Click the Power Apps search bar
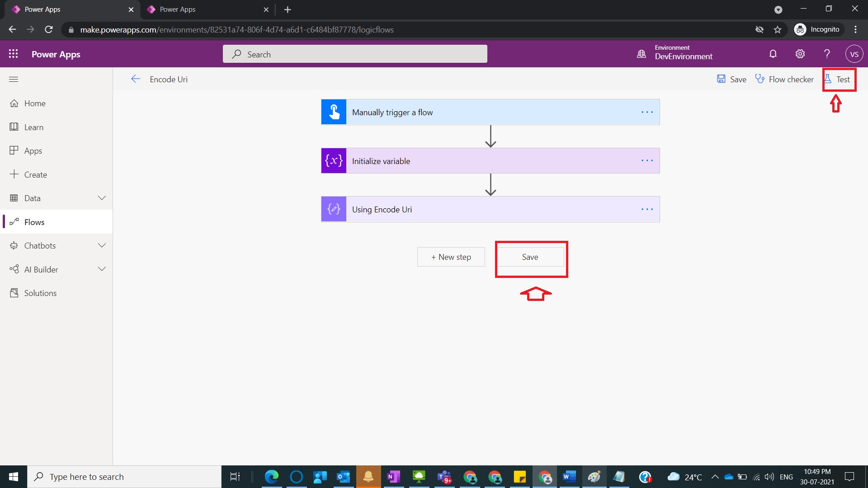The width and height of the screenshot is (868, 488). tap(354, 54)
